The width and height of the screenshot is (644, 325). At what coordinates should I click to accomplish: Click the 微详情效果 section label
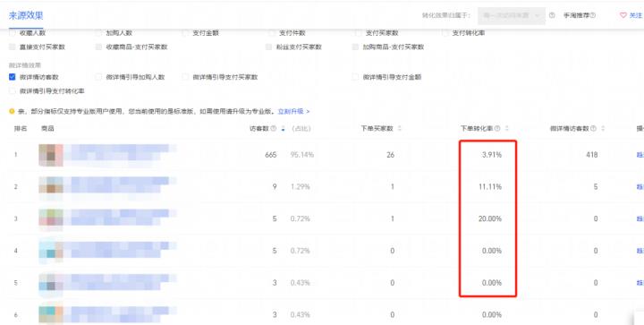pos(25,65)
